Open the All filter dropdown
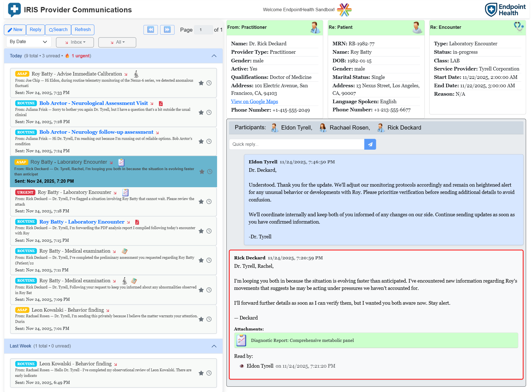Image resolution: width=532 pixels, height=392 pixels. coord(117,42)
